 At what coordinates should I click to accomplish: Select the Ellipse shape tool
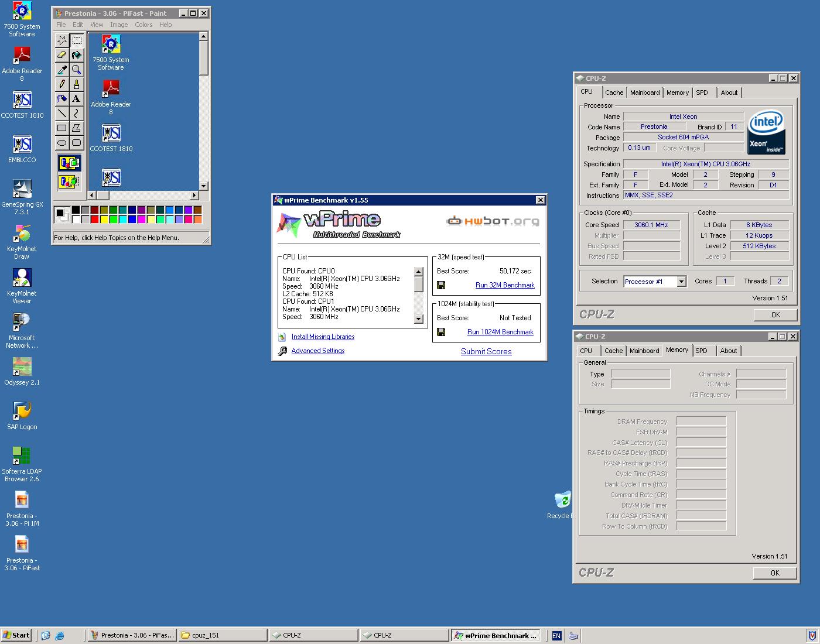pos(61,142)
